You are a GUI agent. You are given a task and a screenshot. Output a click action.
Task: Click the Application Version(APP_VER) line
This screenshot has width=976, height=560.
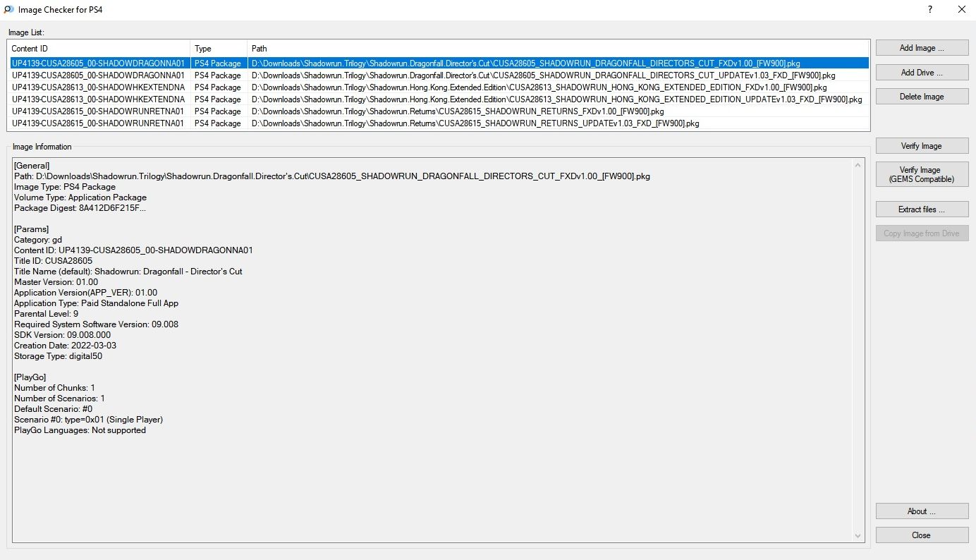(85, 293)
